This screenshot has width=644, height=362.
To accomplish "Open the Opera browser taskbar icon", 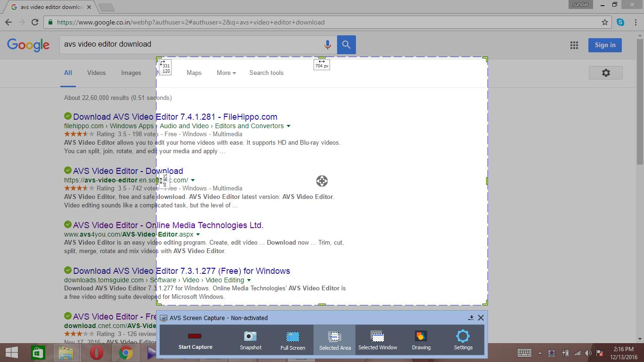I will click(x=96, y=353).
